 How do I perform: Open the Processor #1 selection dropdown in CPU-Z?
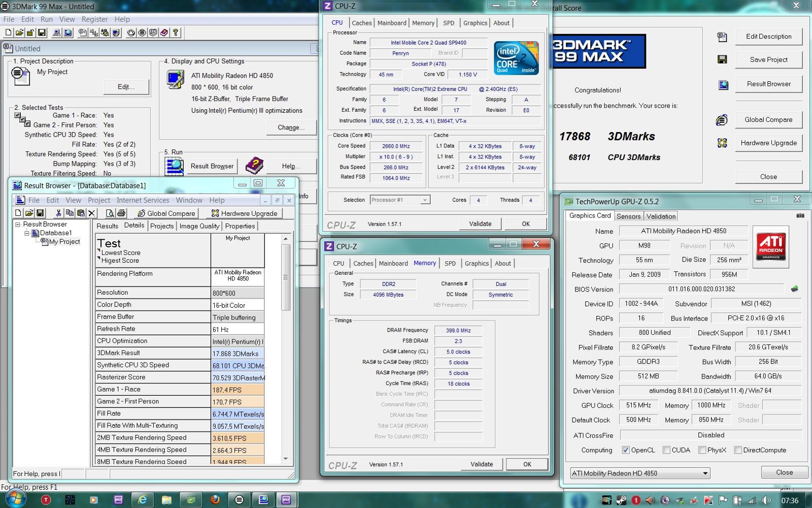point(400,200)
